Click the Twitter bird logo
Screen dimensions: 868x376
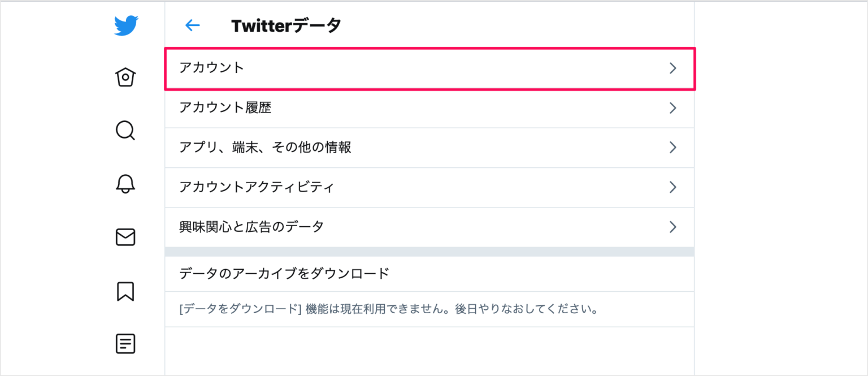point(125,24)
